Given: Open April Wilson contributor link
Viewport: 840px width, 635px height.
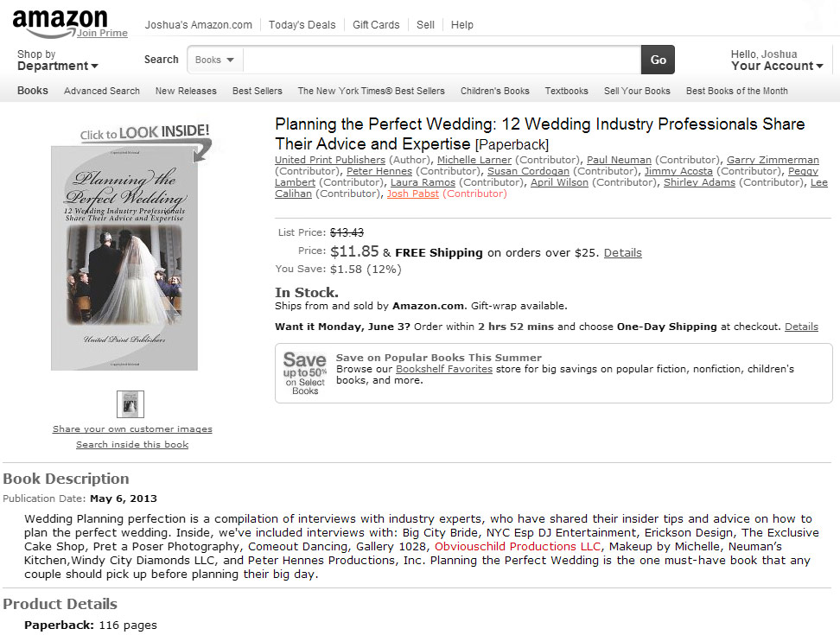Looking at the screenshot, I should [x=559, y=182].
